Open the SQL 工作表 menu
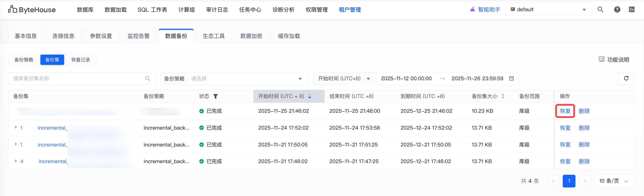Viewport: 644px width, 196px height. pyautogui.click(x=152, y=9)
